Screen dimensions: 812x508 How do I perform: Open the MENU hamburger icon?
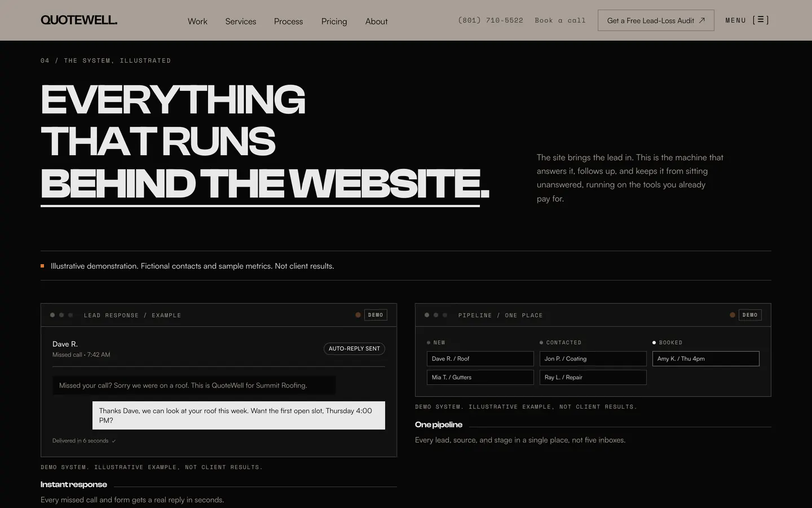pyautogui.click(x=761, y=20)
